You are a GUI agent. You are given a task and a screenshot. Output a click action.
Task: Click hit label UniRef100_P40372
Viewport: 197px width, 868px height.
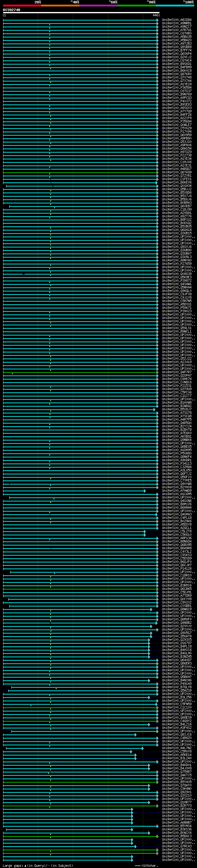pyautogui.click(x=176, y=101)
